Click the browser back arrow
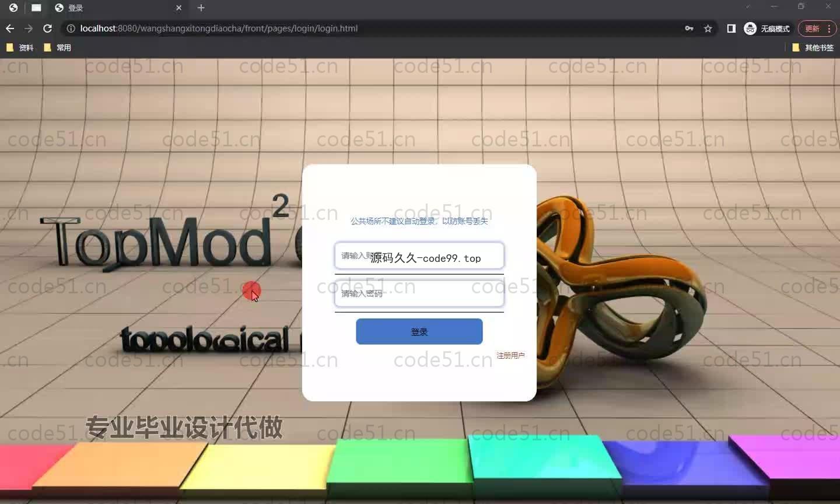This screenshot has width=840, height=504. pos(10,28)
